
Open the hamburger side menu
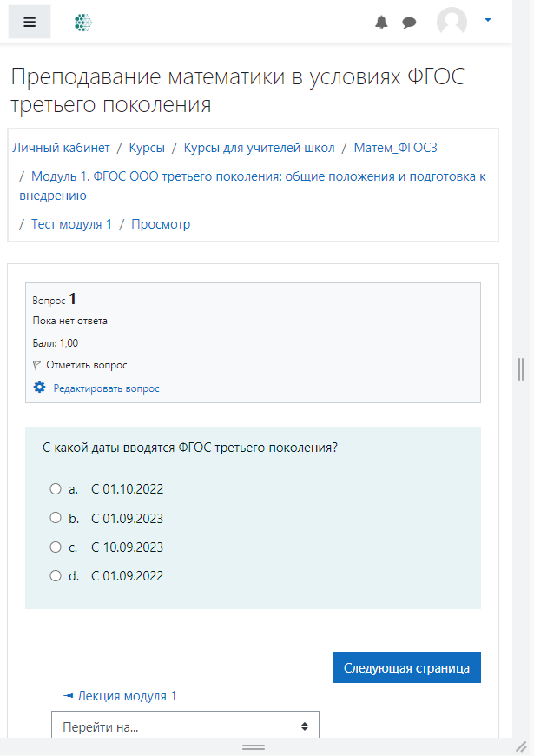coord(30,22)
